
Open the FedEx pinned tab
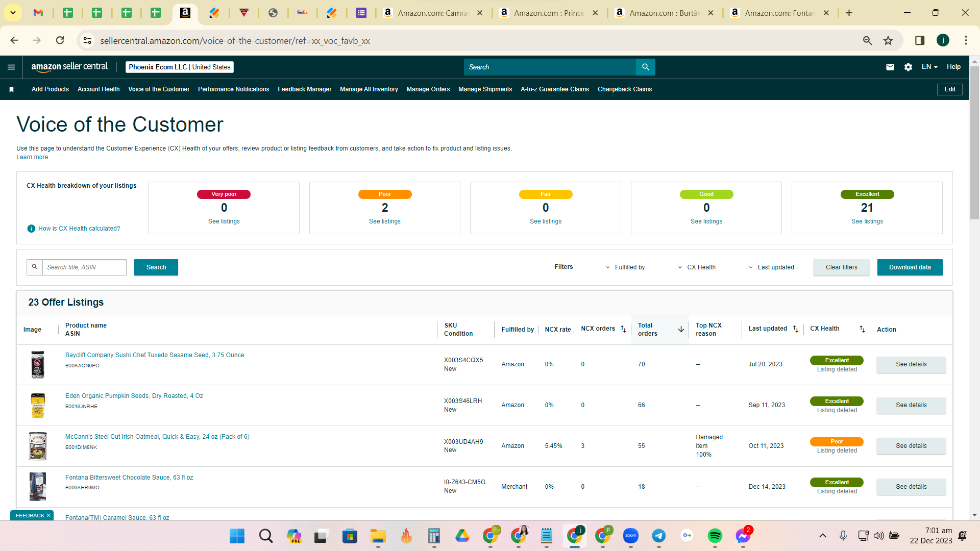coord(303,13)
